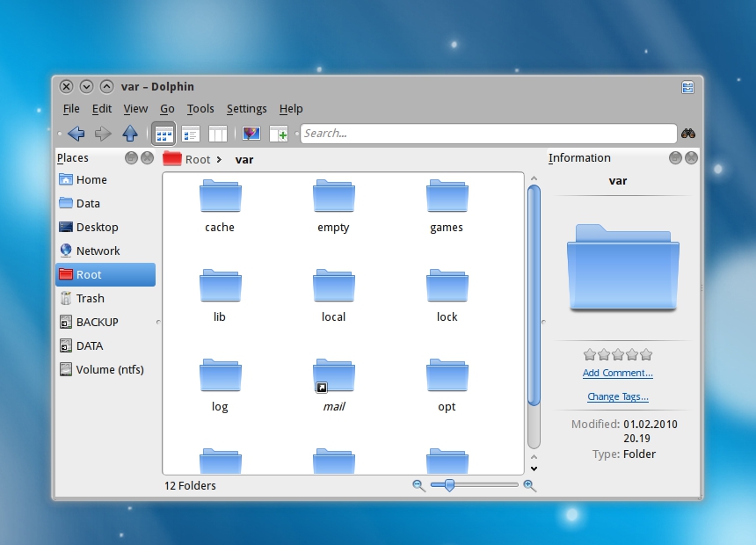Click Root in the breadcrumb
This screenshot has width=756, height=545.
(x=198, y=160)
